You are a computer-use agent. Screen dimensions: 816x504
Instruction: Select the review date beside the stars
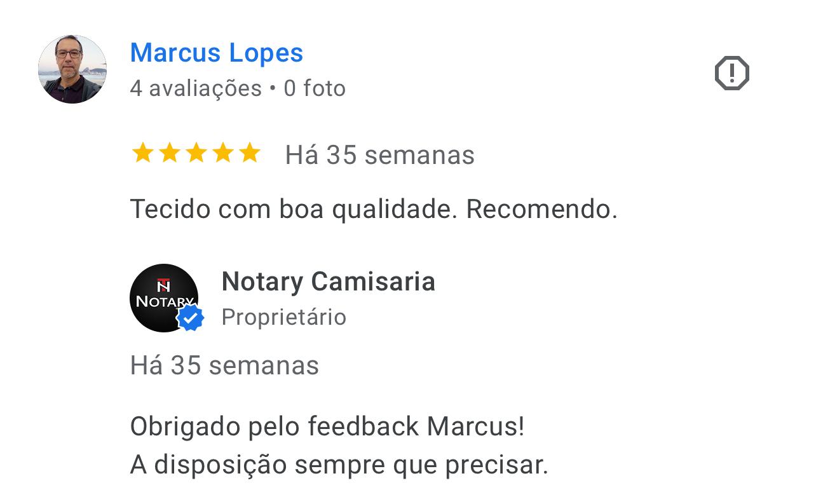click(x=379, y=155)
